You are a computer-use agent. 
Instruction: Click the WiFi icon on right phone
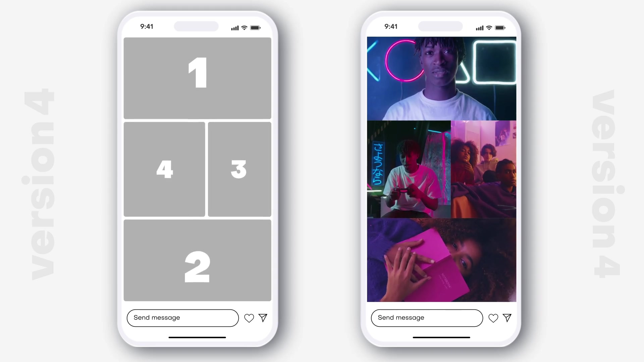point(490,27)
